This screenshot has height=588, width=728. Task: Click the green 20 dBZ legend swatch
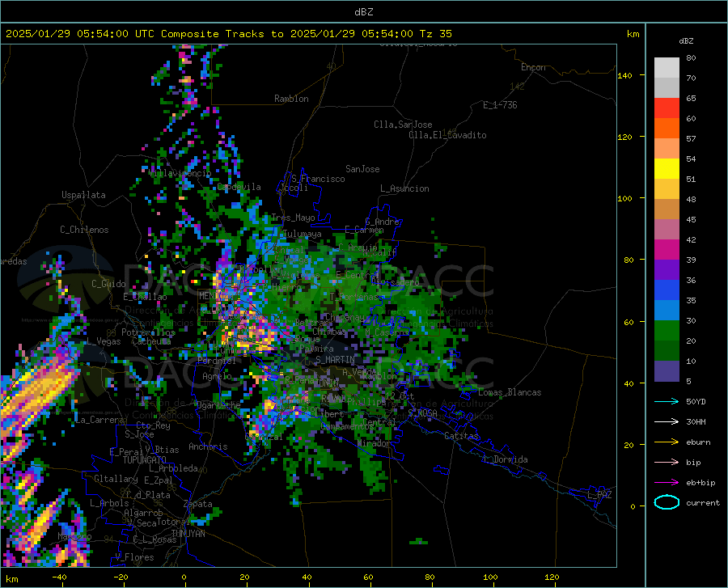click(667, 331)
